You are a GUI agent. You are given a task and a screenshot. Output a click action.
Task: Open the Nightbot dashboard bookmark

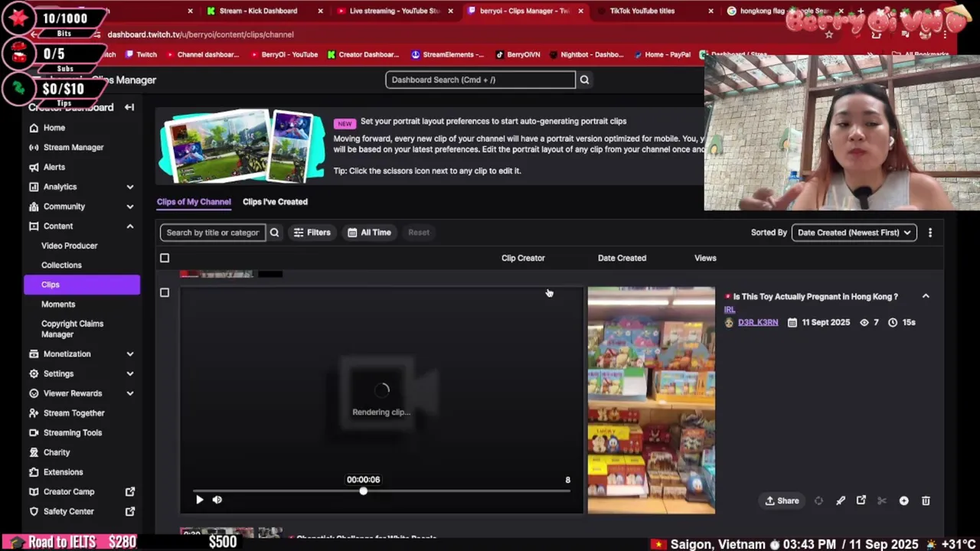click(586, 54)
